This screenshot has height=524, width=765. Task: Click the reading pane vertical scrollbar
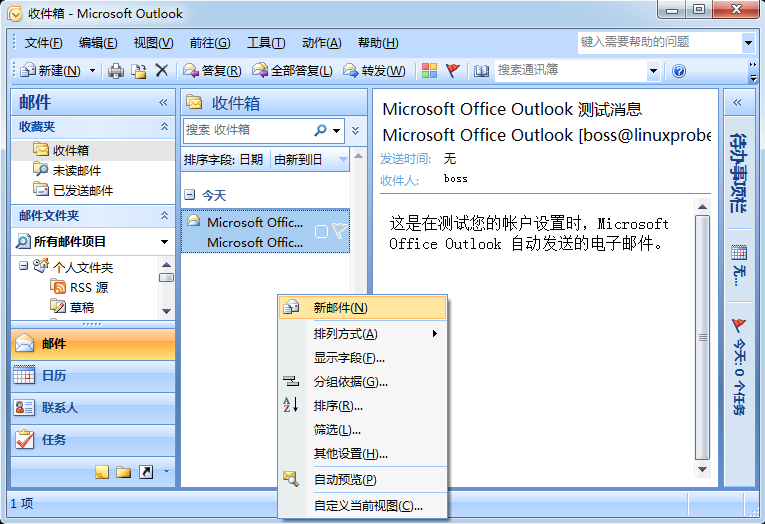[702, 340]
